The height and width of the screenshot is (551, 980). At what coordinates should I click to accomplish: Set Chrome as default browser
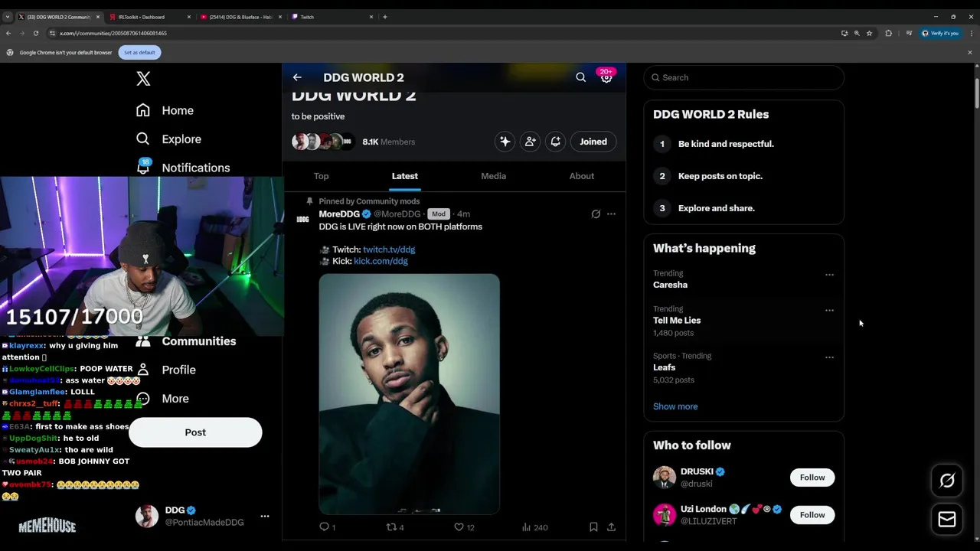point(139,52)
